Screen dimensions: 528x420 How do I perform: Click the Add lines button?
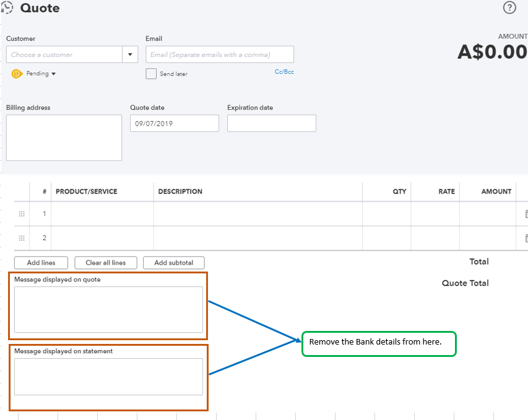[41, 262]
